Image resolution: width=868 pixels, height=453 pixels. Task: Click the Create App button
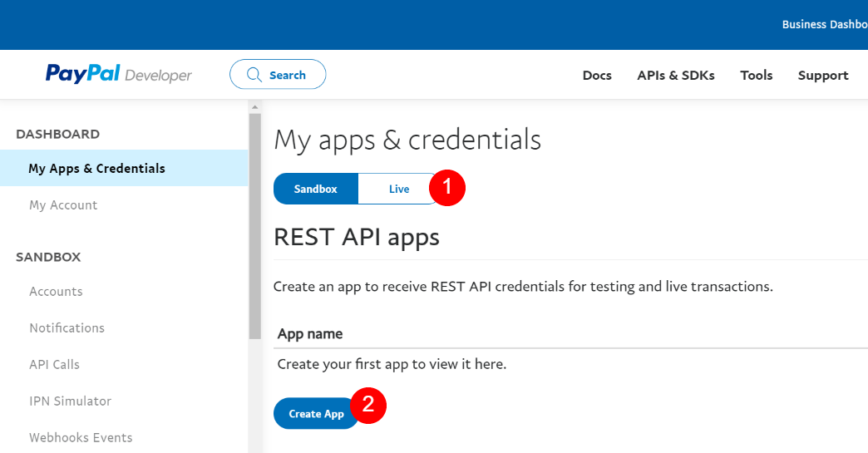click(x=316, y=414)
